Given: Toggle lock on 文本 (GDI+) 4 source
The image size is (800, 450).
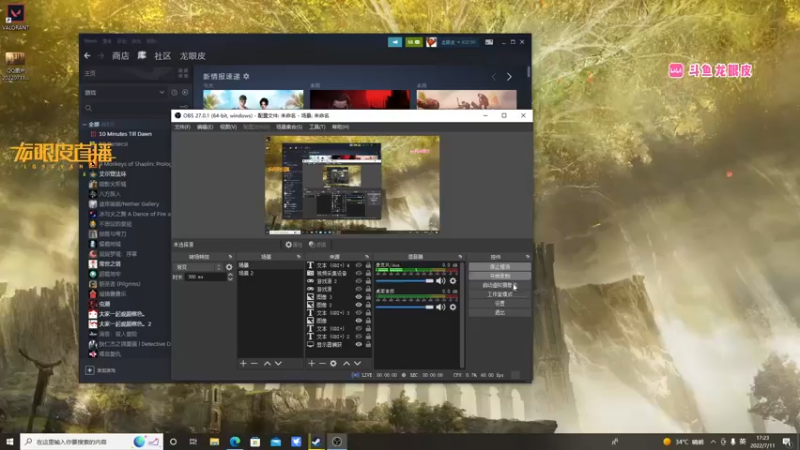Looking at the screenshot, I should [368, 265].
